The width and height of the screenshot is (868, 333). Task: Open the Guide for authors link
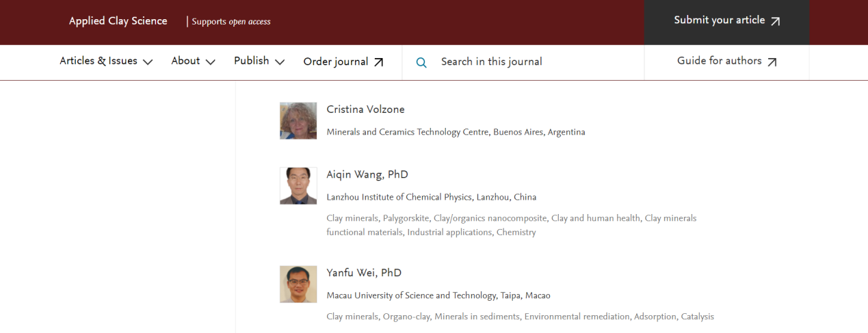[x=727, y=62]
